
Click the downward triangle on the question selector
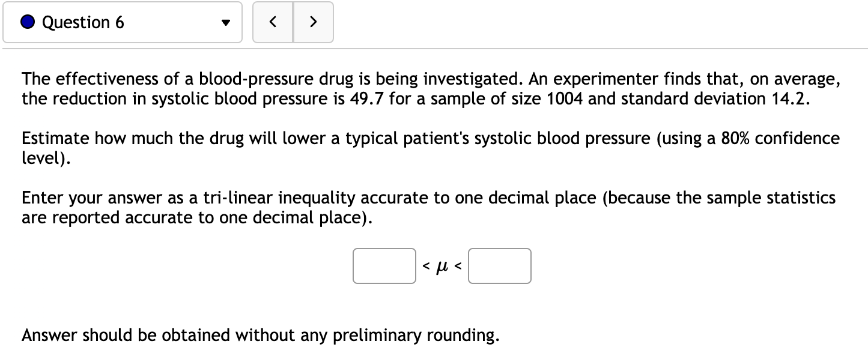(225, 22)
